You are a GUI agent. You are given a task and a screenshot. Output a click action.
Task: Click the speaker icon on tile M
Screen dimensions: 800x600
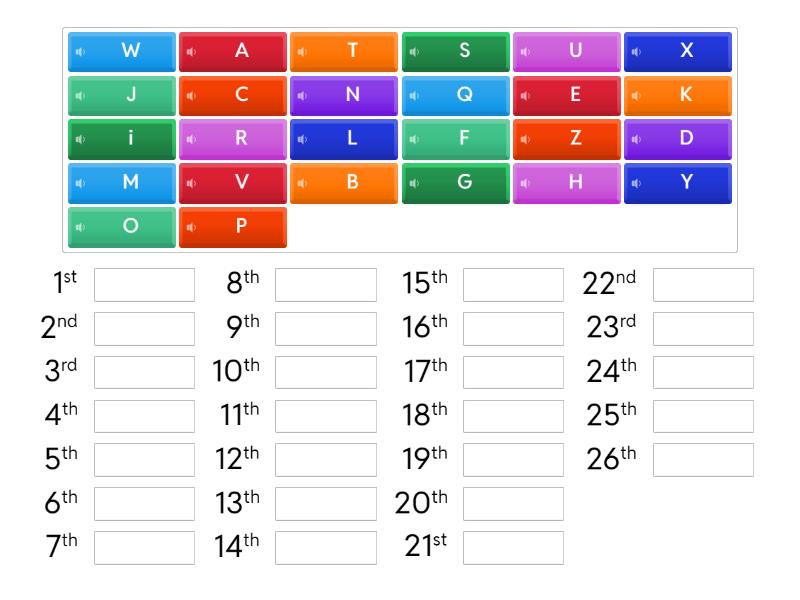(x=82, y=184)
